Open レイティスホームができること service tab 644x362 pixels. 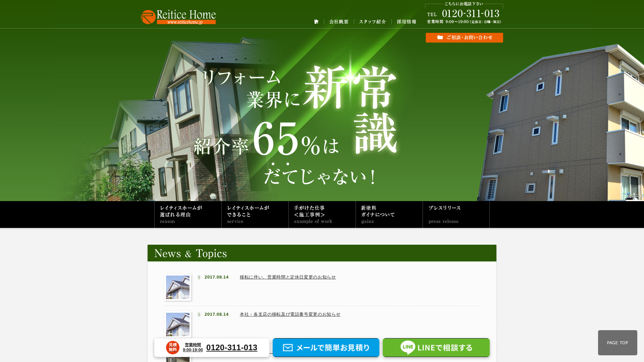click(x=255, y=215)
